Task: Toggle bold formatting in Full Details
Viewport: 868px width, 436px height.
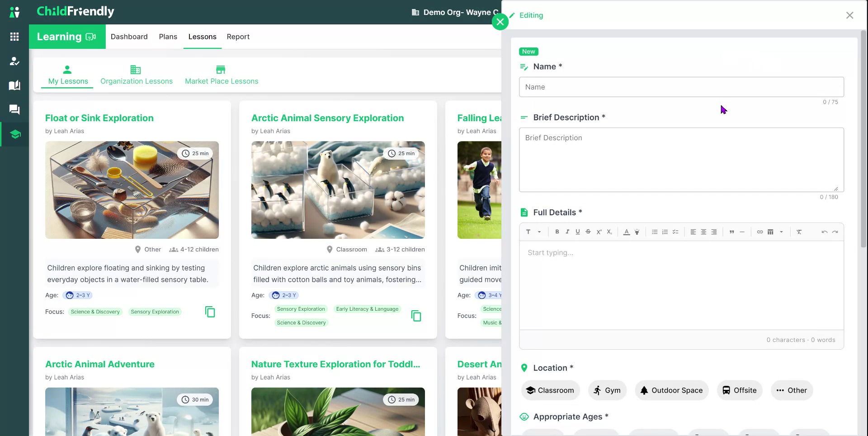Action: [557, 232]
